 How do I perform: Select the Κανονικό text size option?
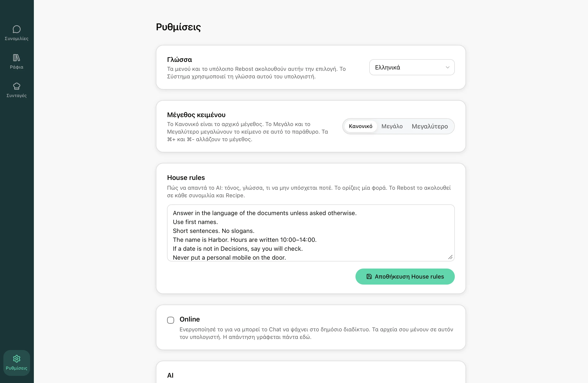[360, 126]
